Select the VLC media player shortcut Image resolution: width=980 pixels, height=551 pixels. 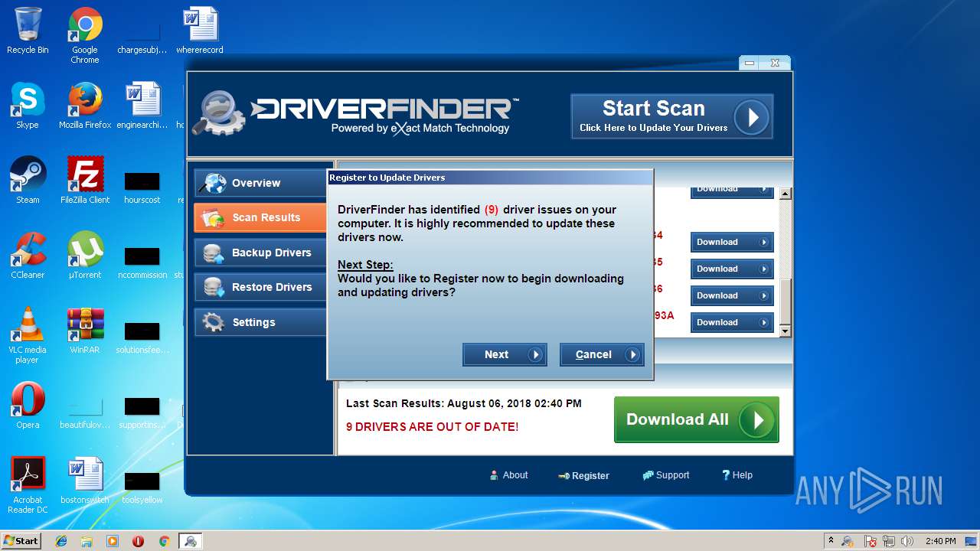point(28,335)
